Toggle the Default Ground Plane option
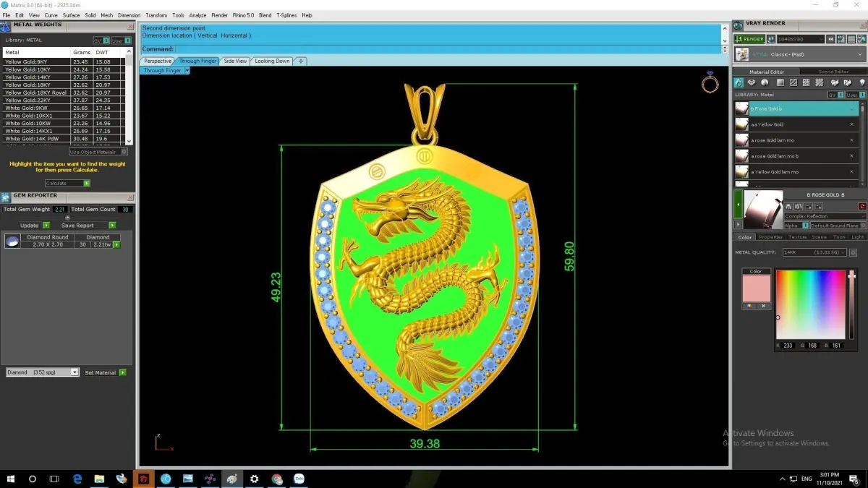Image resolution: width=868 pixels, height=488 pixels. point(839,226)
